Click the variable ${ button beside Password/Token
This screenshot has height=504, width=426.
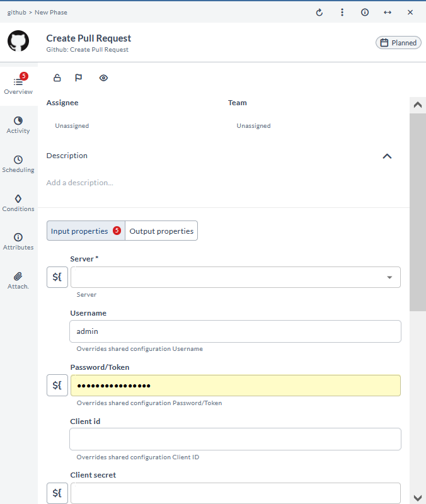57,385
